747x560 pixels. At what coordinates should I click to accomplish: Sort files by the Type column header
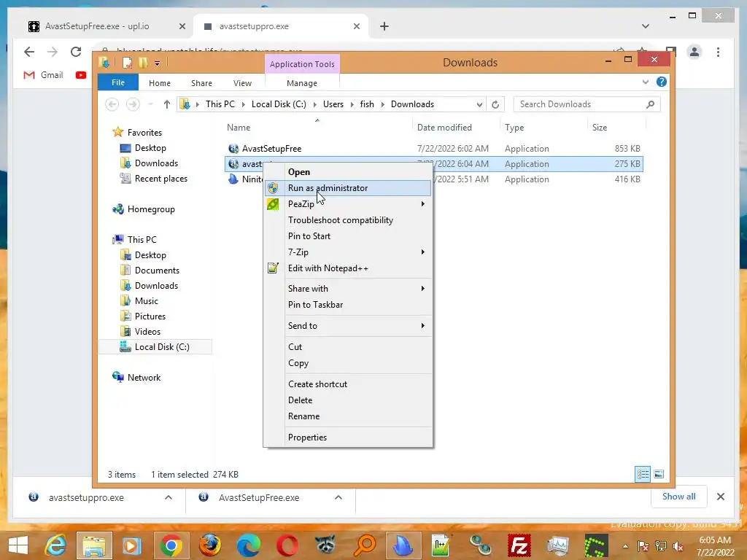514,128
